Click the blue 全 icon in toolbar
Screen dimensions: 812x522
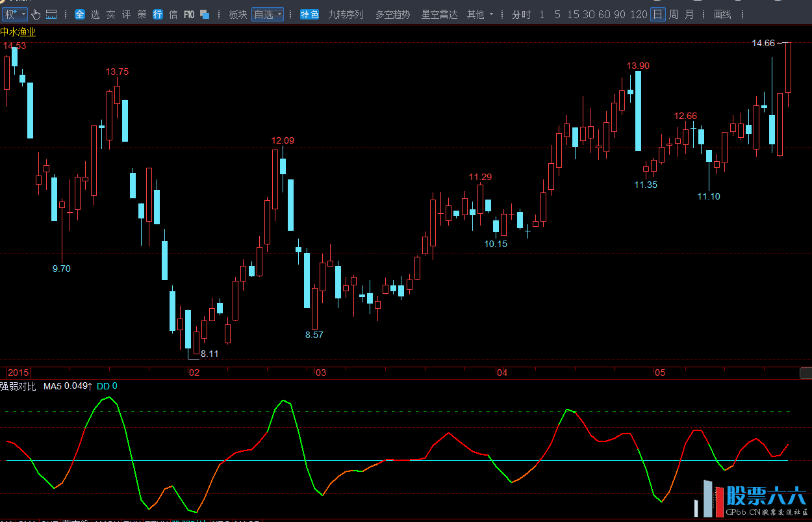click(x=79, y=14)
